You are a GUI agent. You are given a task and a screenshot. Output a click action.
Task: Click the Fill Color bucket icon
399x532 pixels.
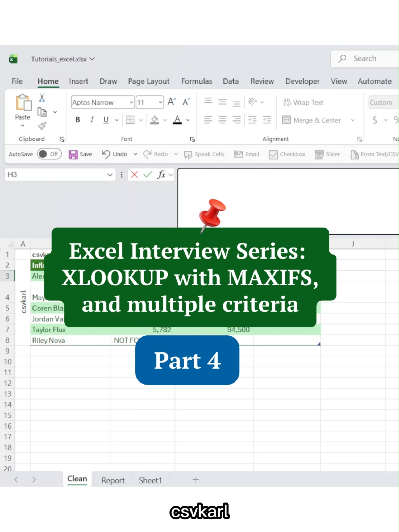(x=155, y=120)
